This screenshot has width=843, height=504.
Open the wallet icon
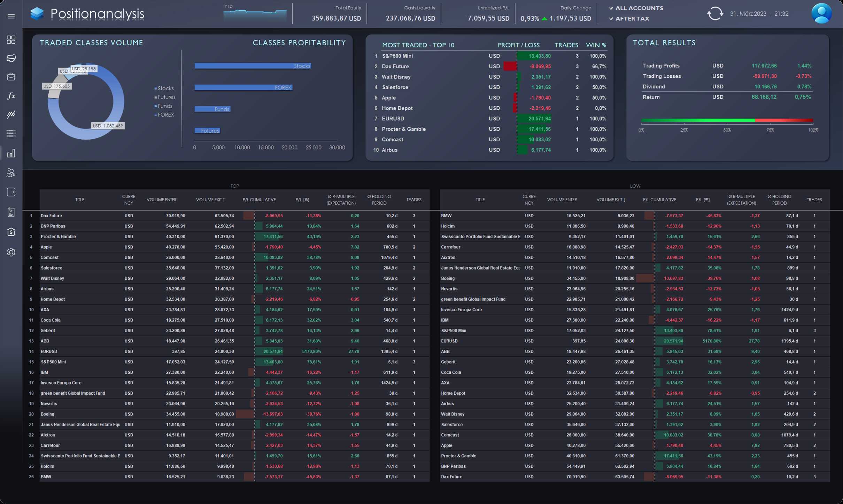pyautogui.click(x=11, y=192)
